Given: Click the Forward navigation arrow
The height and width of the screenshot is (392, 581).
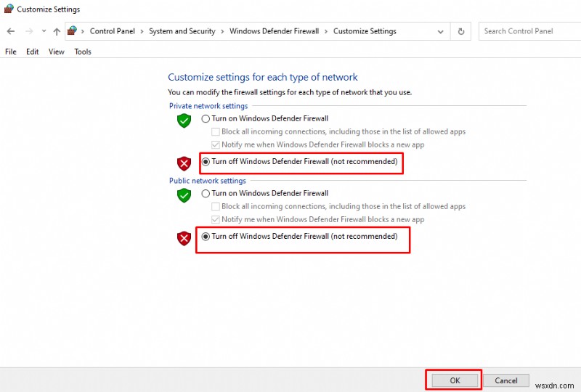Looking at the screenshot, I should 29,31.
